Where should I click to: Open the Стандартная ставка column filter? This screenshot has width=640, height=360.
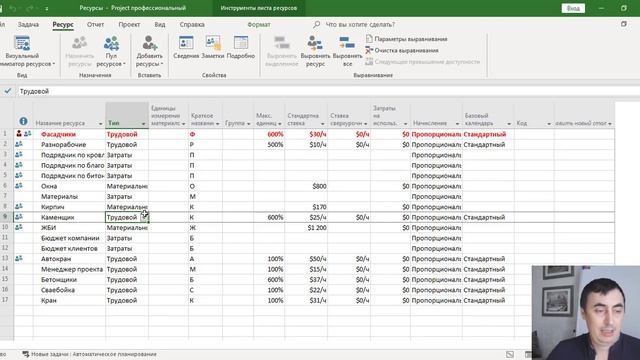click(322, 124)
